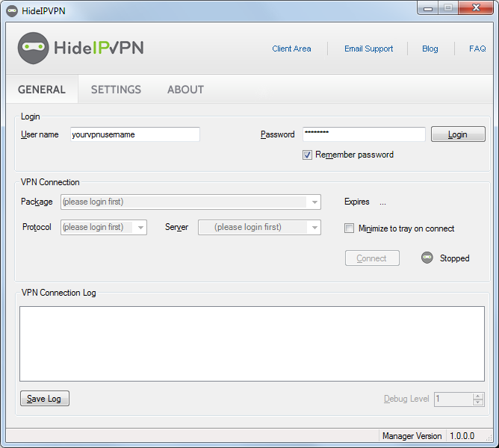Toggle Minimize to tray on connect
The height and width of the screenshot is (448, 499).
[349, 228]
